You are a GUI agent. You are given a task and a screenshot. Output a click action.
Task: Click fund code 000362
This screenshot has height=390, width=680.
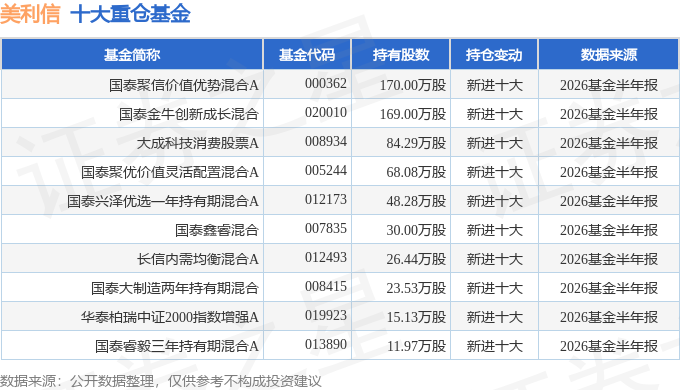[x=326, y=83]
